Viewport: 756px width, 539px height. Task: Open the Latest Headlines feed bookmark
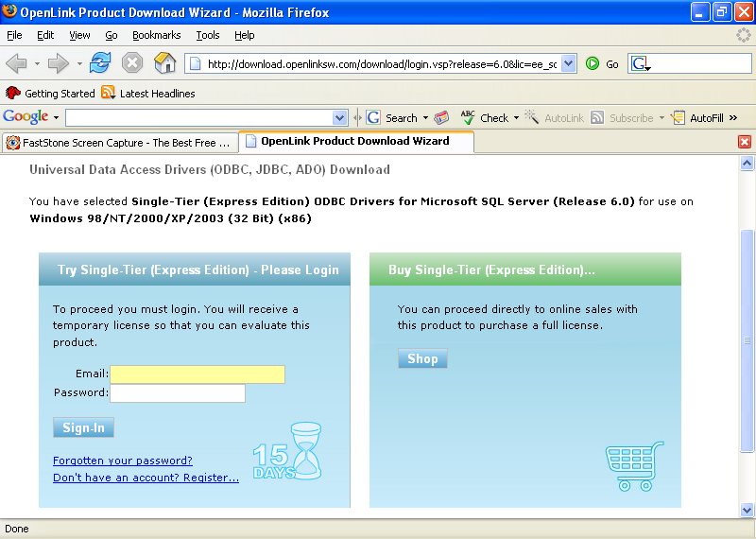pos(148,93)
